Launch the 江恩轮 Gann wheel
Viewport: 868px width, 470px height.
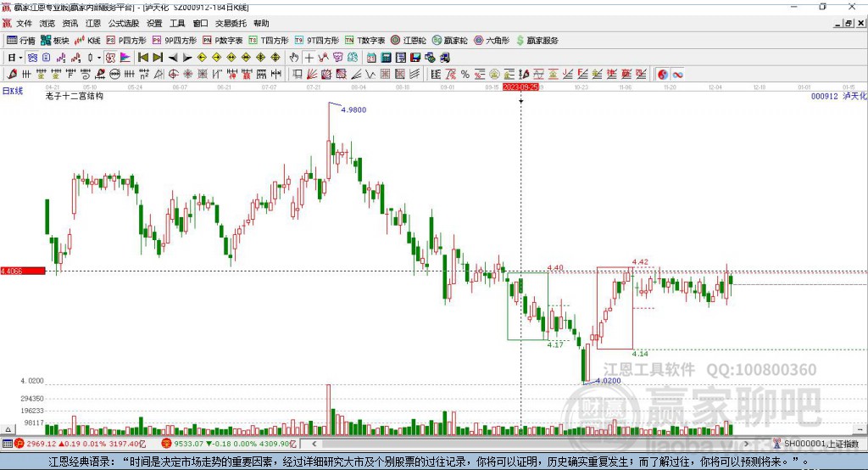(409, 41)
